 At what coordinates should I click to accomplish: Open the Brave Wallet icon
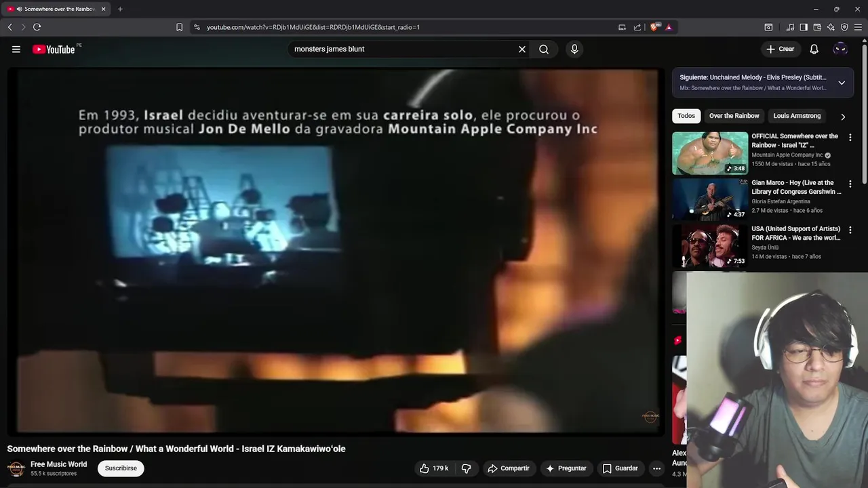click(817, 27)
